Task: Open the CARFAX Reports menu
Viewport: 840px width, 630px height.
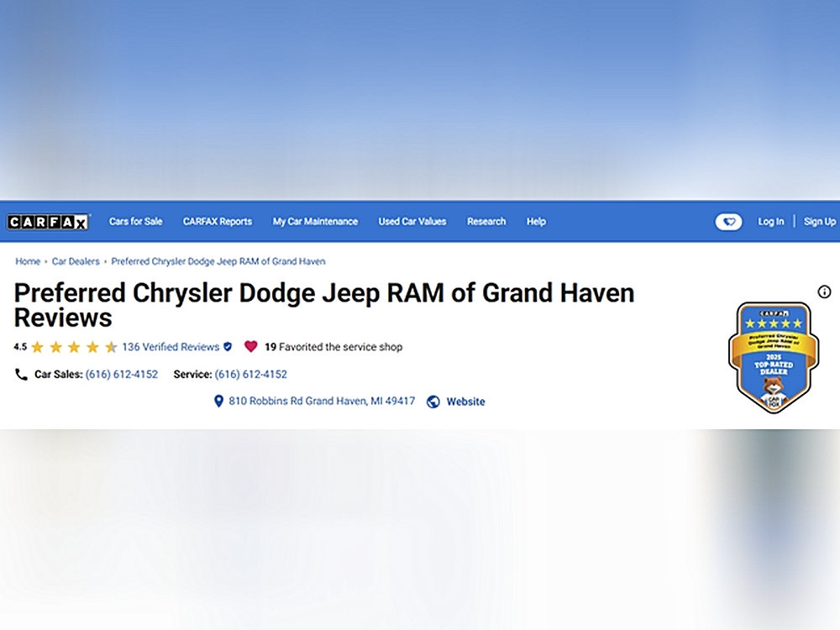Action: point(217,221)
